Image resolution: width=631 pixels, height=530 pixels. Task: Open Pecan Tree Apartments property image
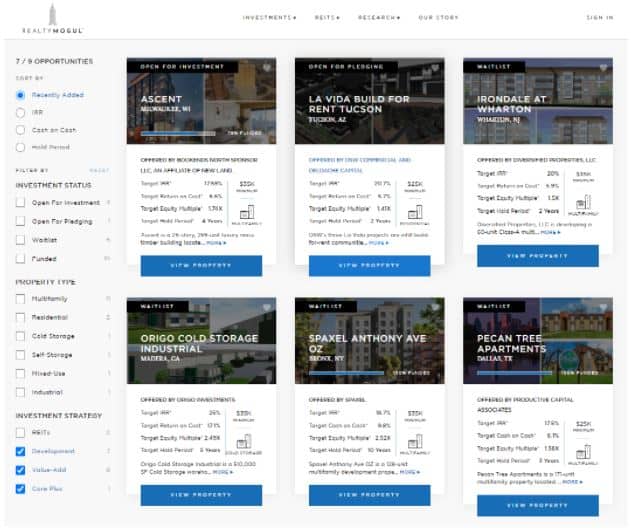(x=538, y=340)
